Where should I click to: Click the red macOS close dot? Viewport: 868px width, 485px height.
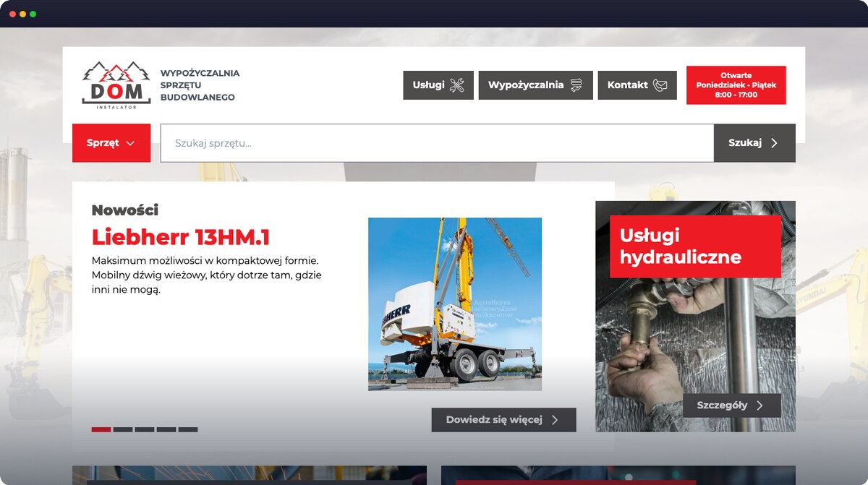[12, 14]
